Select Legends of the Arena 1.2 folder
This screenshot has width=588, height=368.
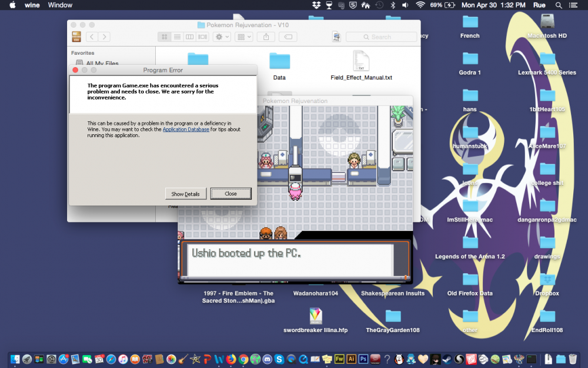[x=470, y=247]
